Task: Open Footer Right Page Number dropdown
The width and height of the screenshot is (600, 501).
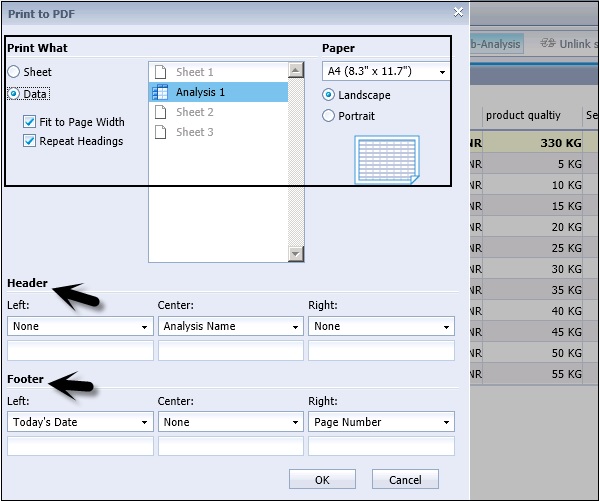Action: (381, 422)
